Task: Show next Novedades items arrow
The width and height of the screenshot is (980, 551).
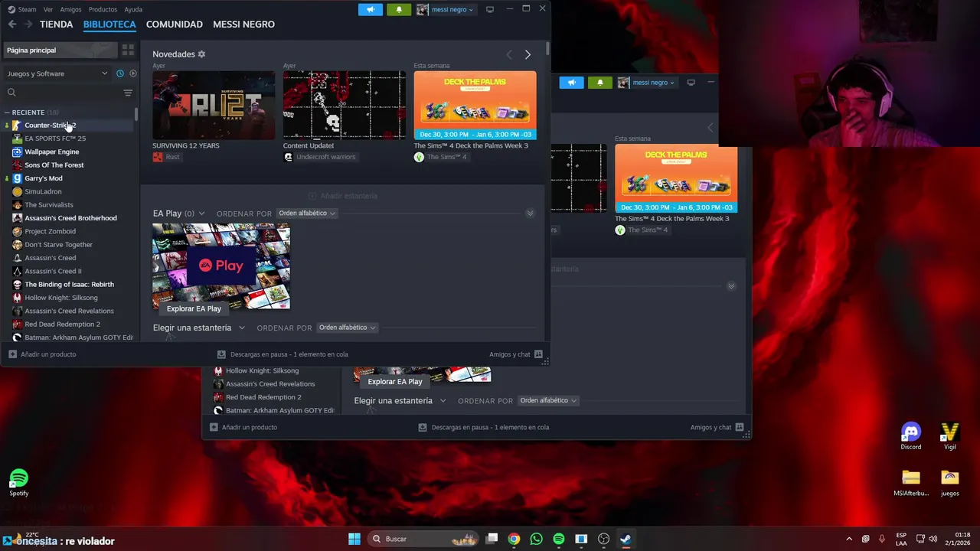Action: point(528,54)
